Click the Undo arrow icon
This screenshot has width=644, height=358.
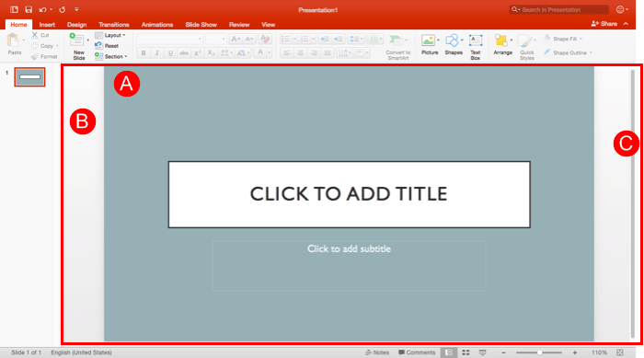click(x=42, y=9)
